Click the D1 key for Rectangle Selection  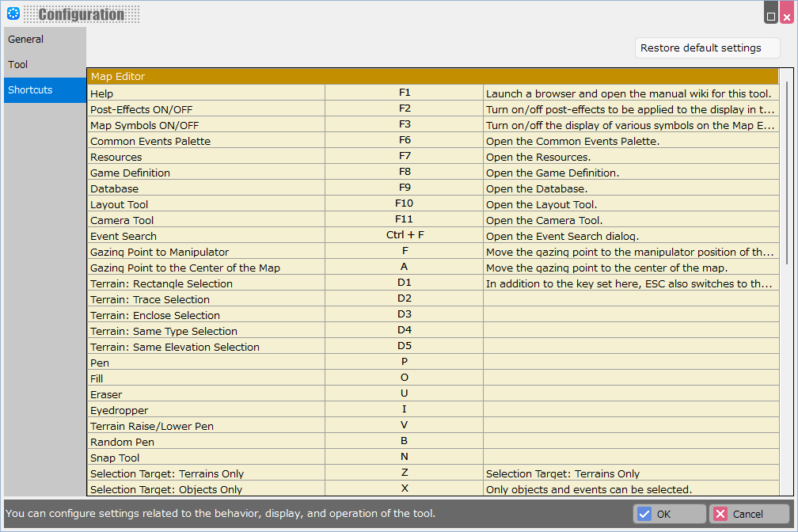[x=404, y=283]
